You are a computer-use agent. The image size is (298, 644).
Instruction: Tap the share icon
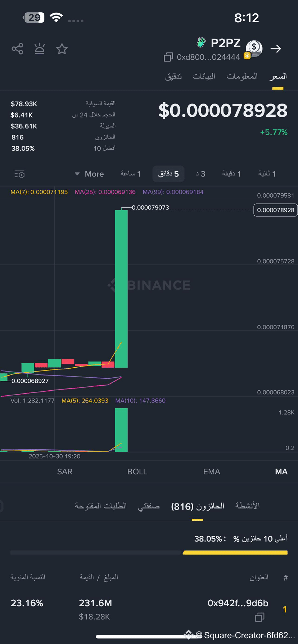[17, 49]
